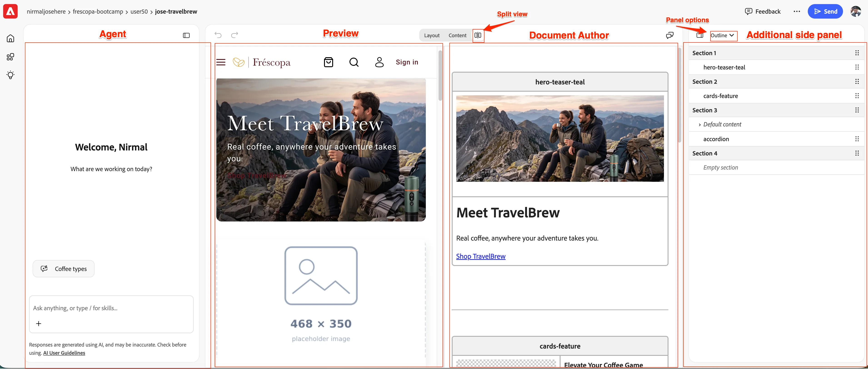Focus the Ask anything prompt field
The height and width of the screenshot is (369, 868).
111,308
